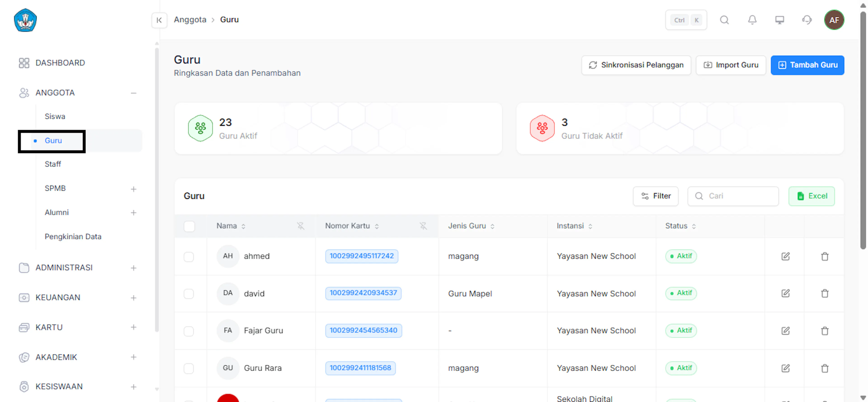Sort by Jenis Guru arrows
Viewport: 868px width, 402px height.
[492, 226]
